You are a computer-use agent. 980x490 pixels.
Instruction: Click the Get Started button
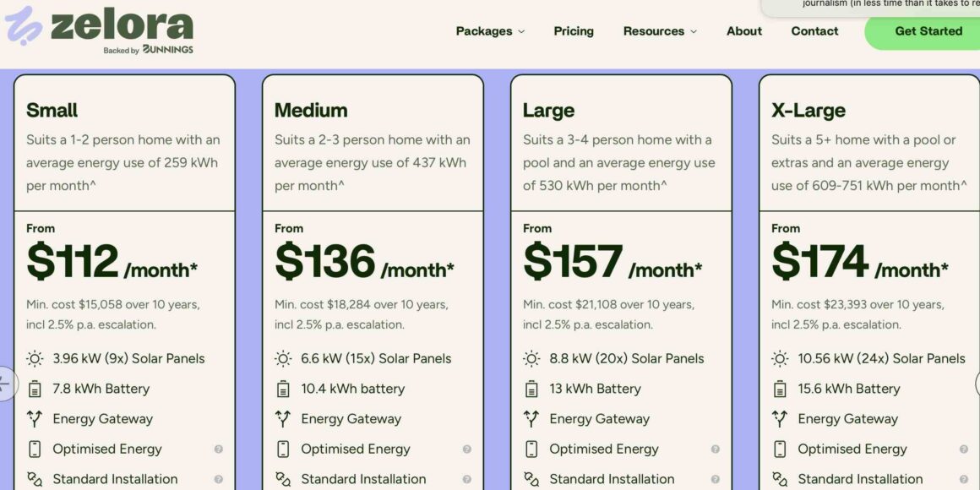(928, 31)
